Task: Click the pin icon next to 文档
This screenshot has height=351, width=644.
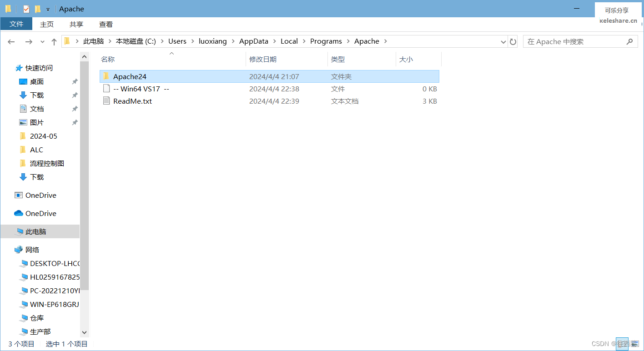Action: coord(75,109)
